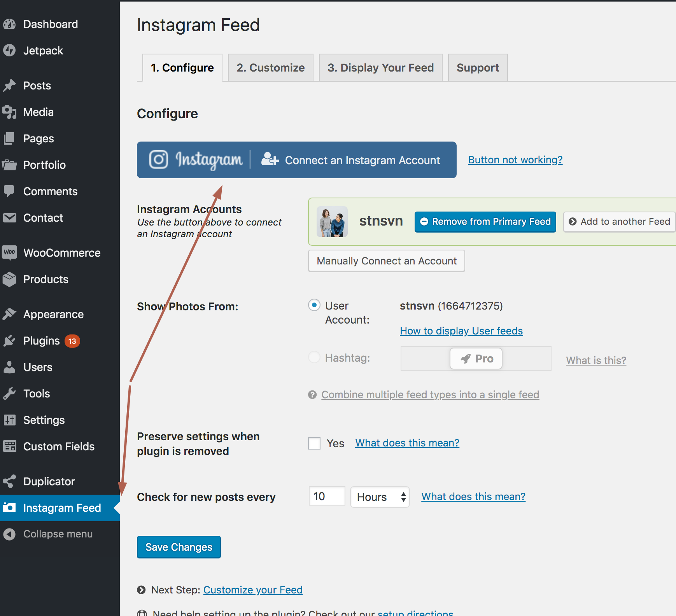Viewport: 676px width, 616px height.
Task: Click the Duplicator share-style icon
Action: pos(9,481)
